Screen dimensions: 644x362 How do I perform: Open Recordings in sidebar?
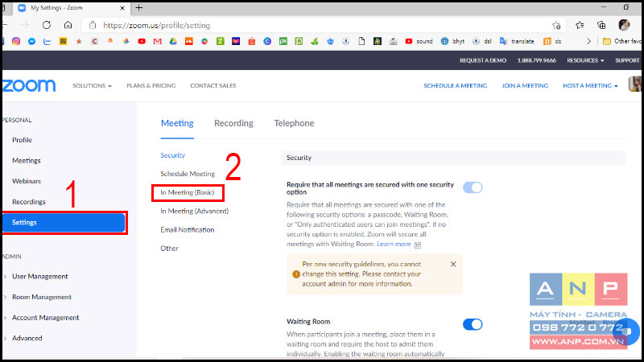(29, 202)
